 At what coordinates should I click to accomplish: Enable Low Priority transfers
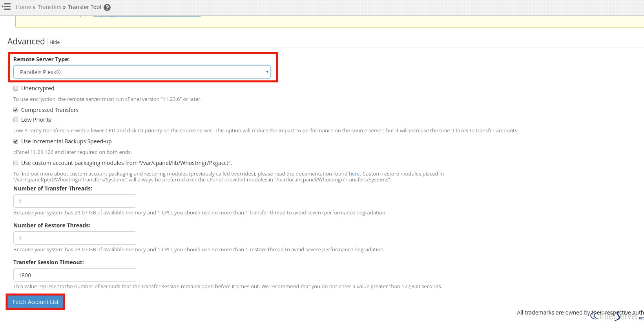click(16, 120)
